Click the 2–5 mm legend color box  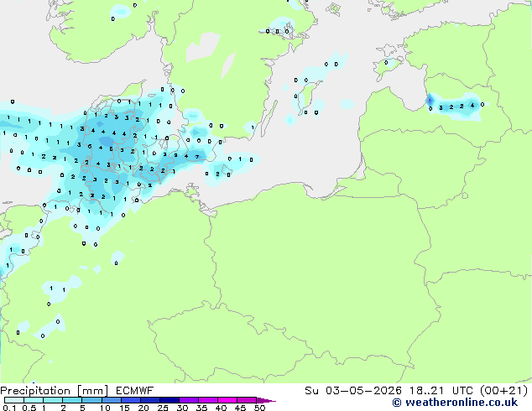pyautogui.click(x=72, y=400)
